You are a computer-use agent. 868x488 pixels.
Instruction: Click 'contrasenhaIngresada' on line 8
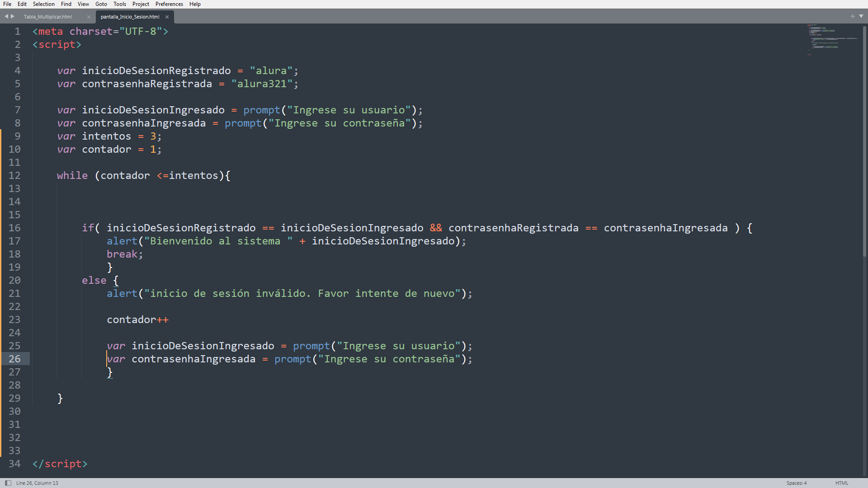[x=144, y=123]
